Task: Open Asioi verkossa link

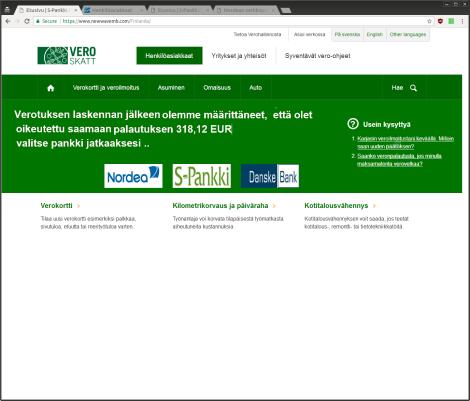Action: [x=309, y=34]
